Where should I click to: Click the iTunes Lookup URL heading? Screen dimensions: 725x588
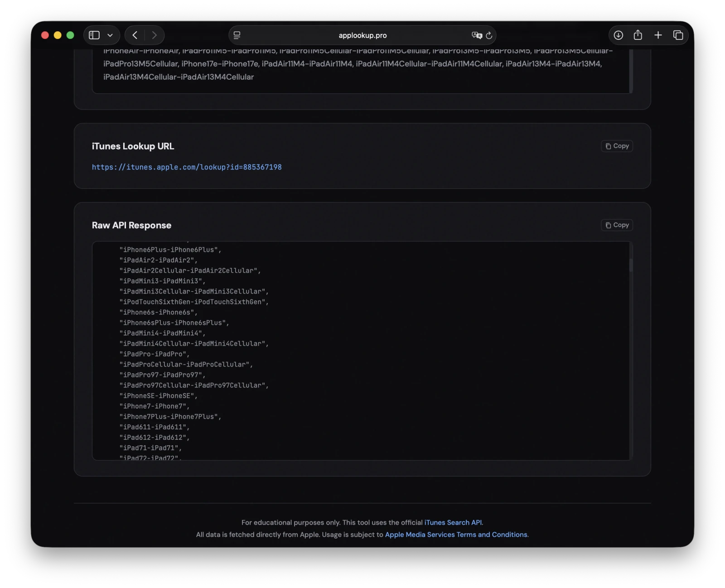[133, 146]
